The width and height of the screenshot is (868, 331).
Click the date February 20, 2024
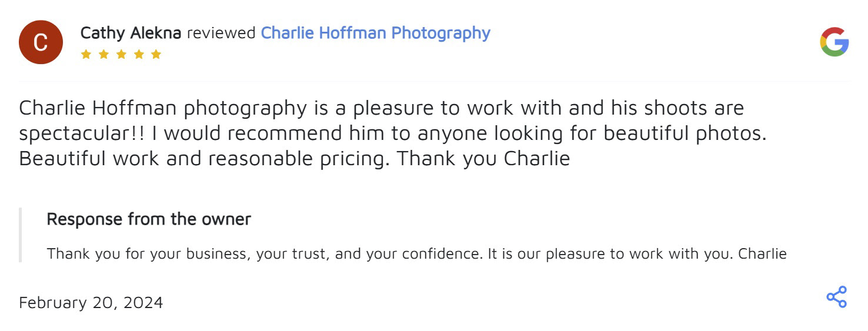pyautogui.click(x=91, y=303)
